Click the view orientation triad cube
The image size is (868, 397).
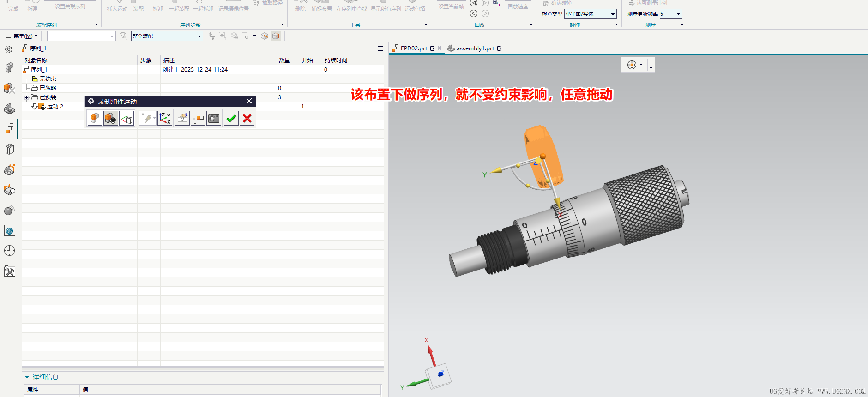coord(439,374)
